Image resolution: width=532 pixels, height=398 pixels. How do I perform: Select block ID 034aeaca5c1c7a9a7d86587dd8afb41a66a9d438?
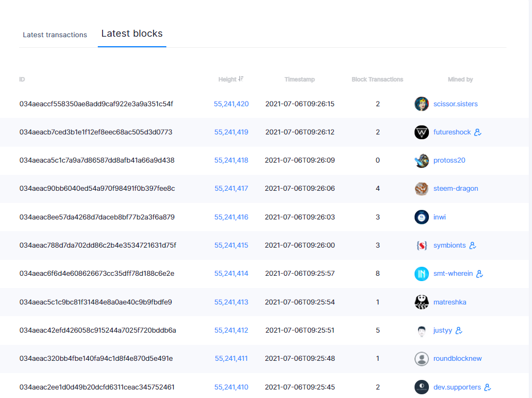pyautogui.click(x=97, y=160)
